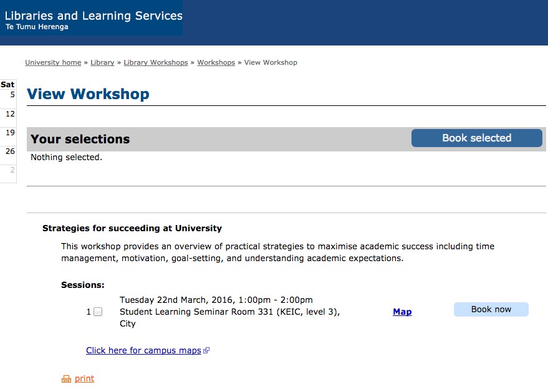Screen dimensions: 548x392
Task: Open Click here for campus maps link
Action: (x=143, y=350)
